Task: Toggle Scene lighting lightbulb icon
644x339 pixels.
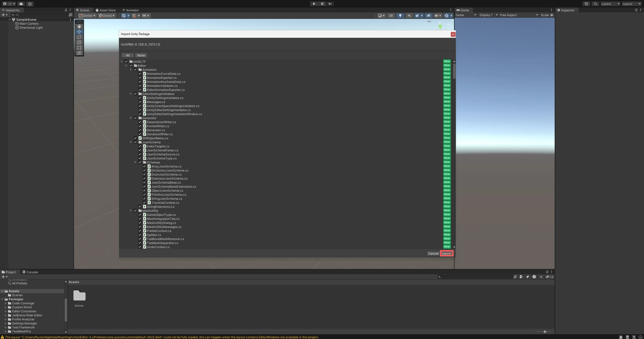Action: pyautogui.click(x=400, y=16)
